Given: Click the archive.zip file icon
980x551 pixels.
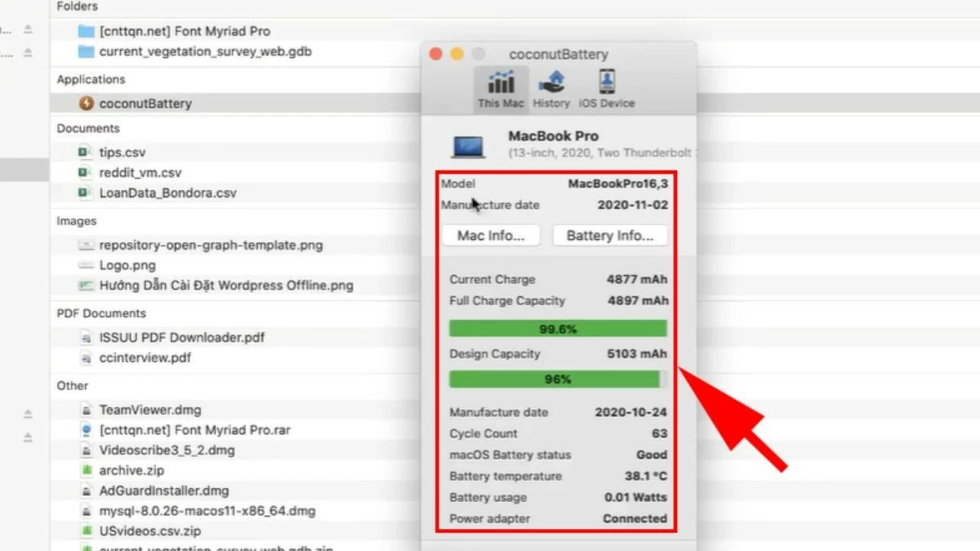Looking at the screenshot, I should point(87,470).
